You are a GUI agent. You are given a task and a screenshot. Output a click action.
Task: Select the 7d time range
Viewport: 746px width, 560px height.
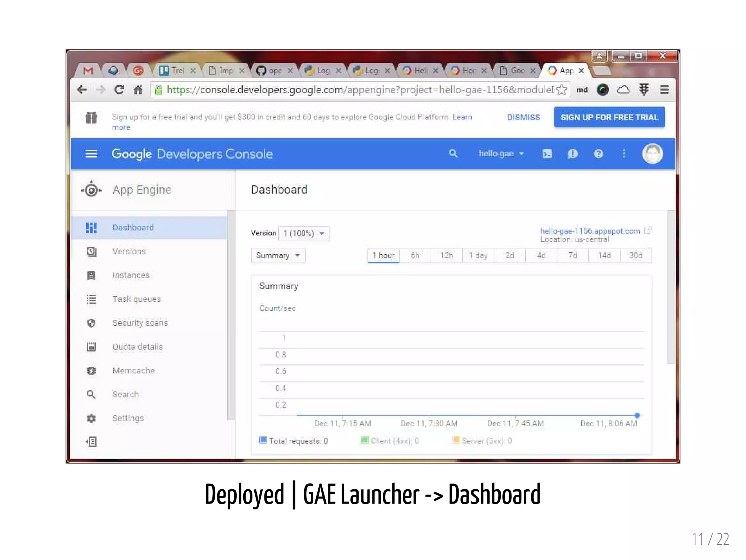[x=573, y=255]
